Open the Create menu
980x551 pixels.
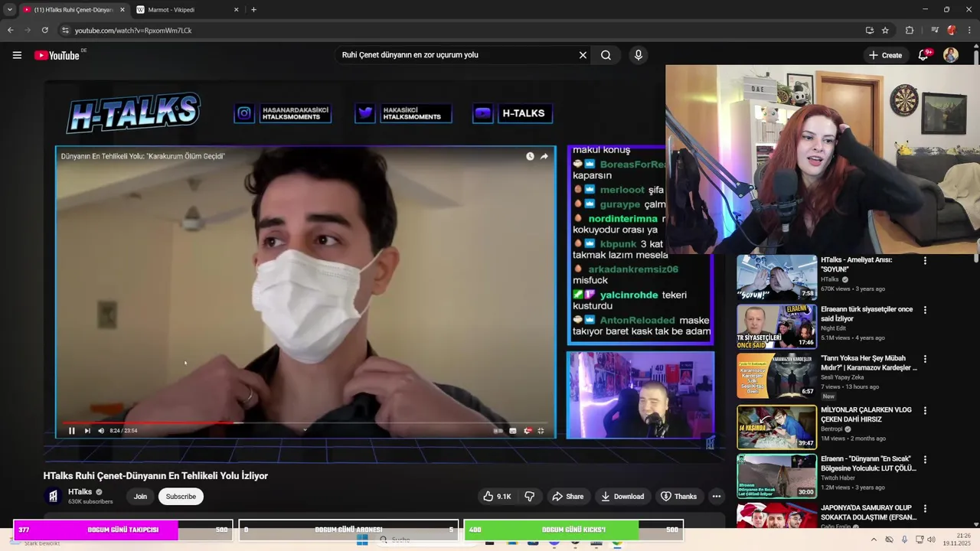click(886, 55)
